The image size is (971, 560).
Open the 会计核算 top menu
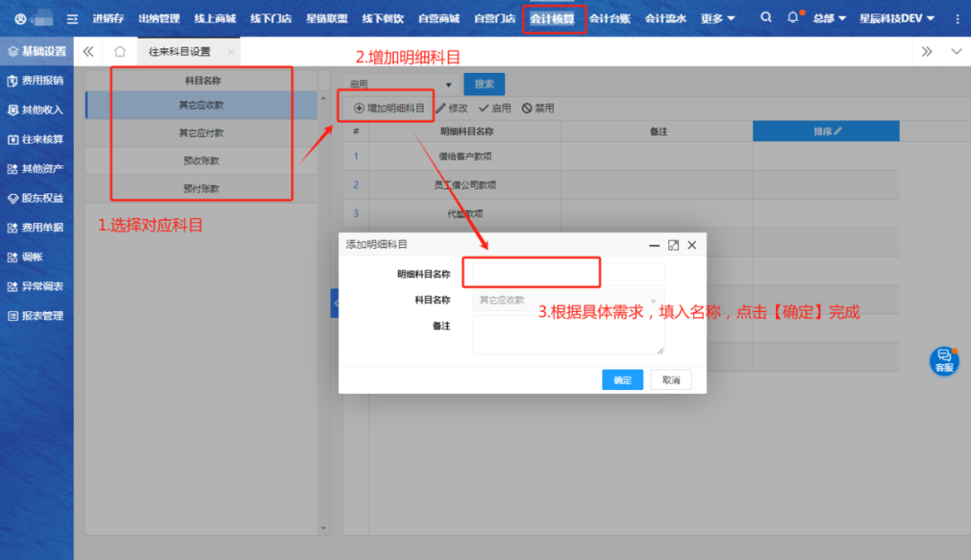coord(552,19)
